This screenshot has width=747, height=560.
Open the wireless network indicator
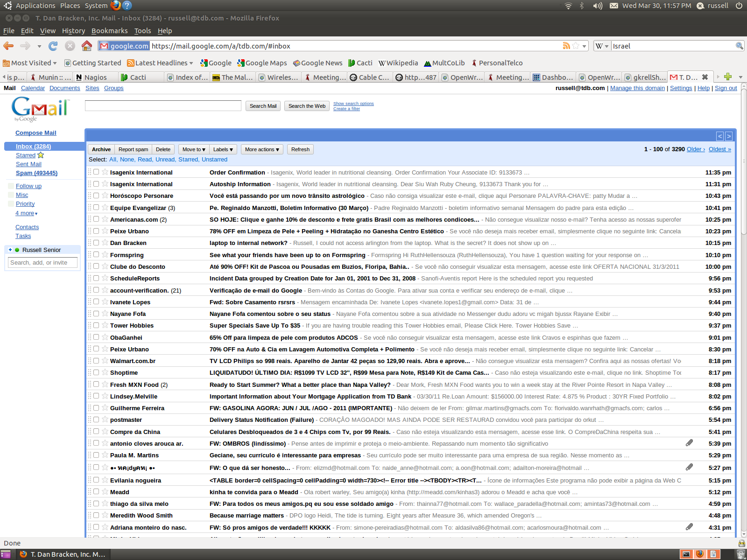click(x=568, y=6)
